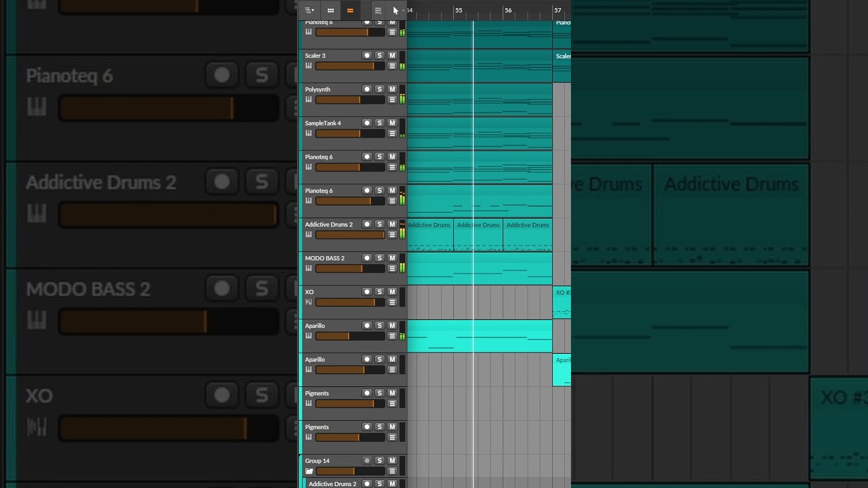Open the MODO BASS 2 track's list menu icon
This screenshot has width=868, height=488.
pos(392,268)
